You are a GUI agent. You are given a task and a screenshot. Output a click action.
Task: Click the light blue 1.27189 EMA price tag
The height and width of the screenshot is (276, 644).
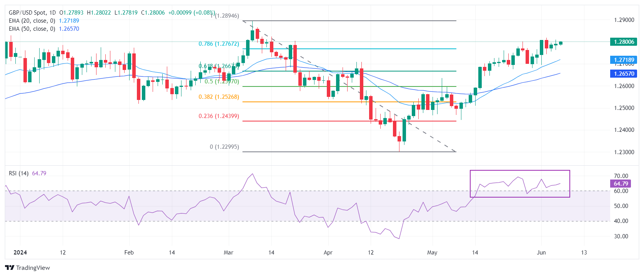tap(624, 60)
